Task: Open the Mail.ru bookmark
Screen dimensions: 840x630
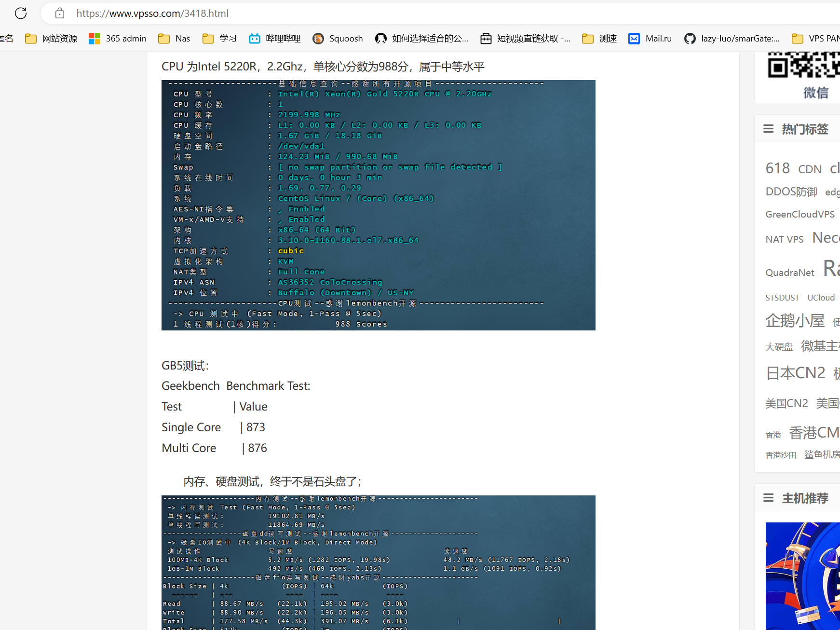Action: 650,39
